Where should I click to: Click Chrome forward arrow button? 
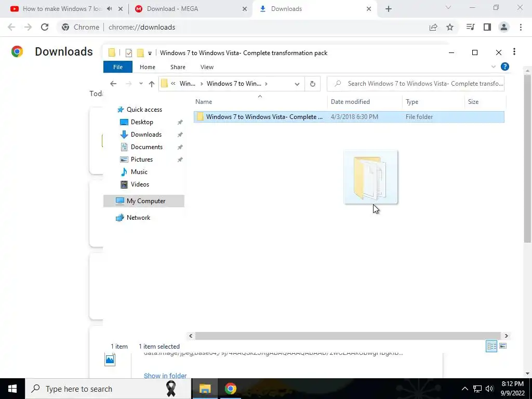[x=28, y=27]
